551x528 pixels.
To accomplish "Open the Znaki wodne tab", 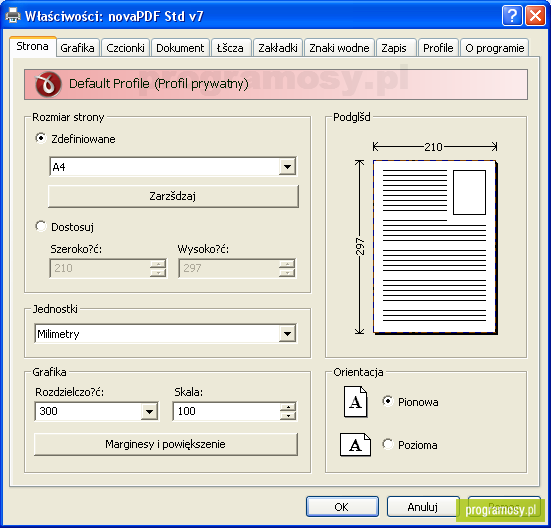I will tap(339, 48).
